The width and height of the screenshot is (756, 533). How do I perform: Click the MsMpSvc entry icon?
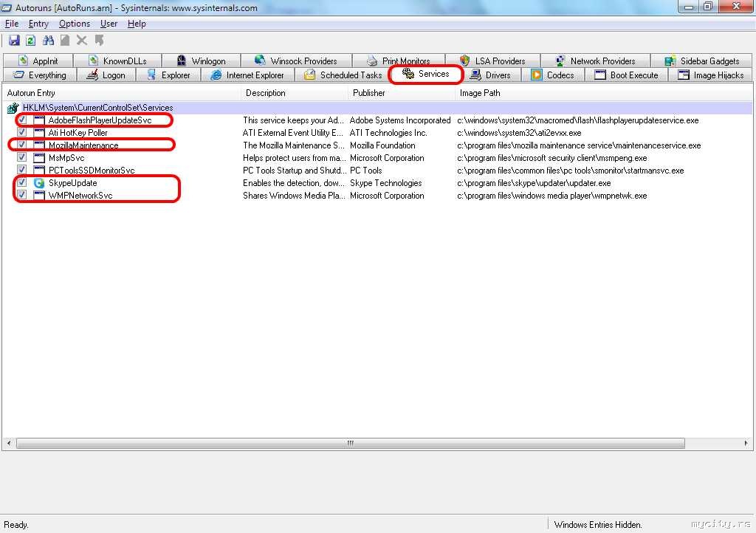39,157
